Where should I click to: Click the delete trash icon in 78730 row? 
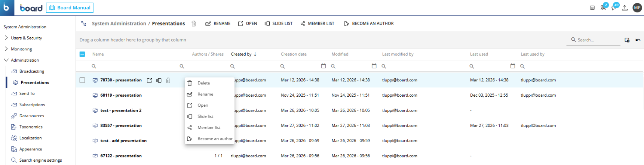tap(168, 80)
